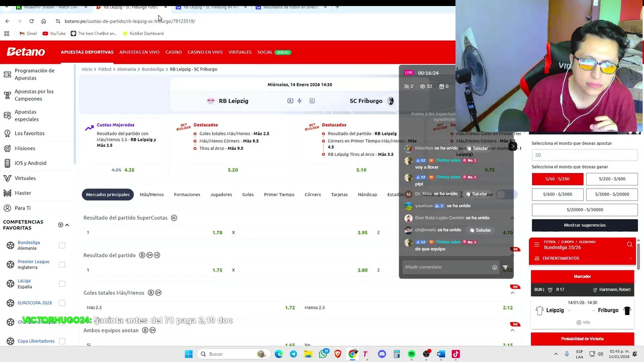The image size is (644, 362).
Task: Select the S/600 - S/3000 win amount option
Action: click(x=557, y=194)
